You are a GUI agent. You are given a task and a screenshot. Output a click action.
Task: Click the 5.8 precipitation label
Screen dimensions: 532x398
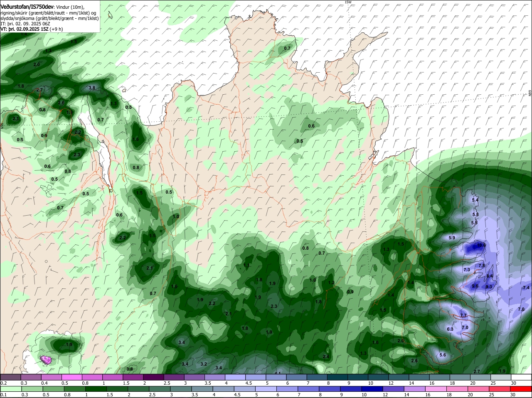(x=476, y=214)
